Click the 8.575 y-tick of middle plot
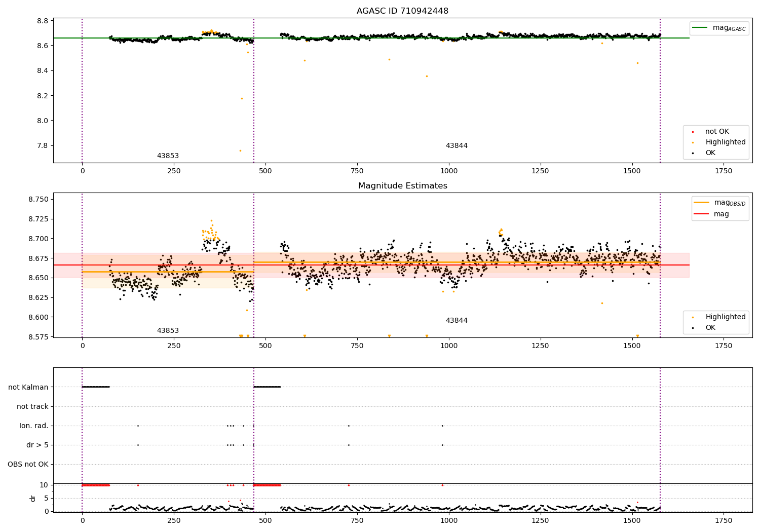Screen dimensions: 760x532 click(39, 337)
